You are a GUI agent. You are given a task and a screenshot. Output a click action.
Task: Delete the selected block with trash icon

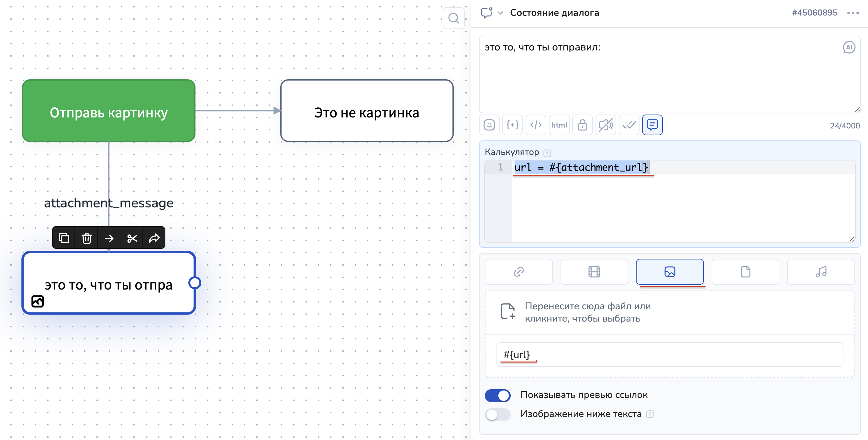tap(87, 238)
